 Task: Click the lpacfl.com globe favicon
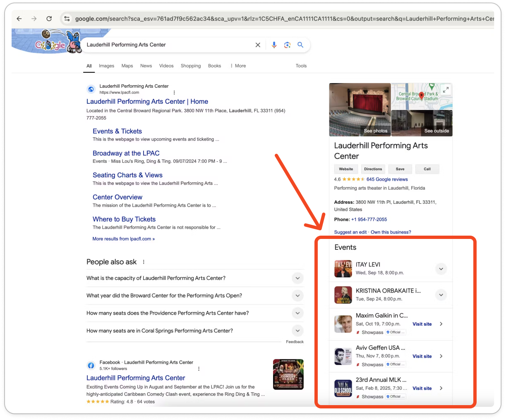(91, 89)
